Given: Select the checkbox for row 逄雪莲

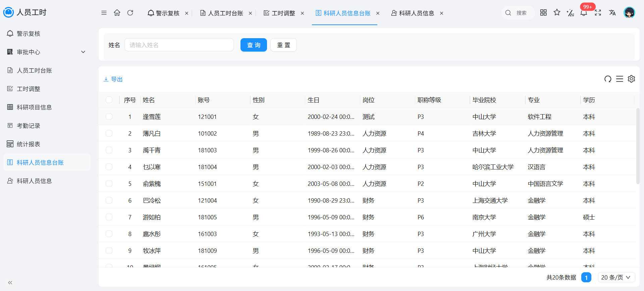Looking at the screenshot, I should pos(109,117).
